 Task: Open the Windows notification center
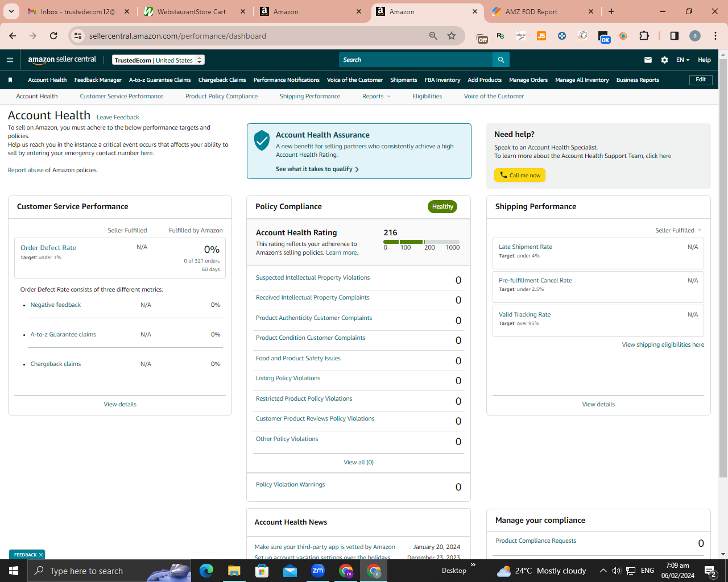pos(710,571)
